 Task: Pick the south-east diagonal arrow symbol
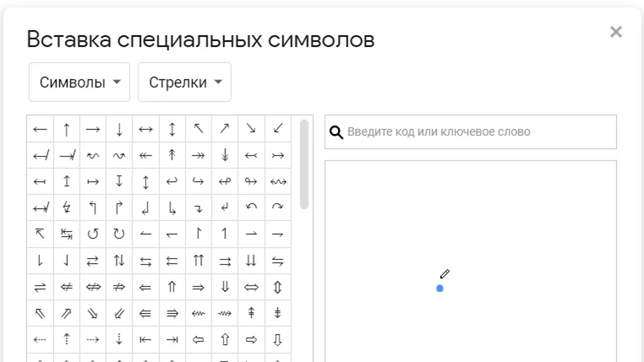click(251, 129)
